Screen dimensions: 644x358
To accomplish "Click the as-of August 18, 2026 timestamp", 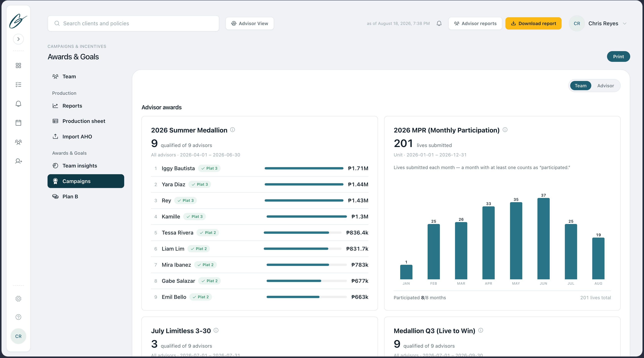I will [x=398, y=24].
